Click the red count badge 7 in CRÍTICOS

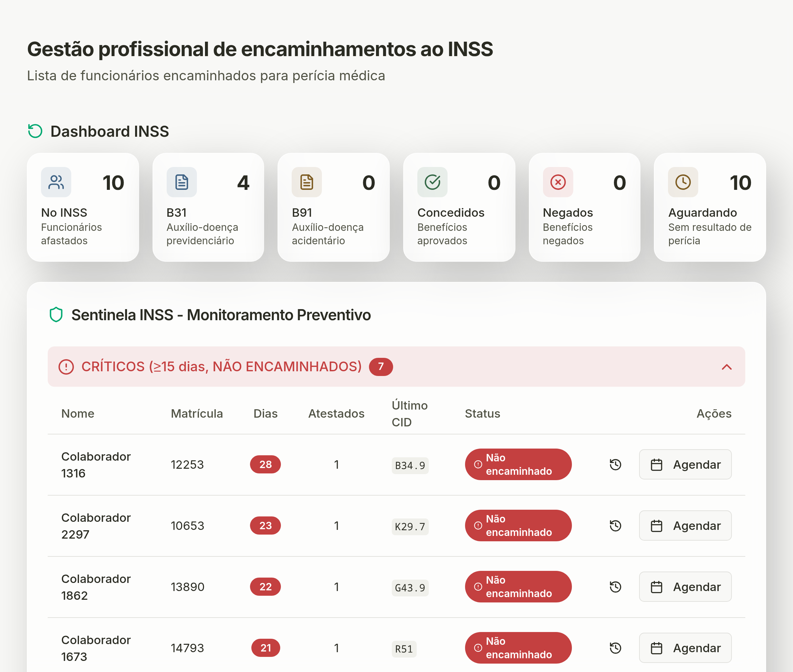381,367
